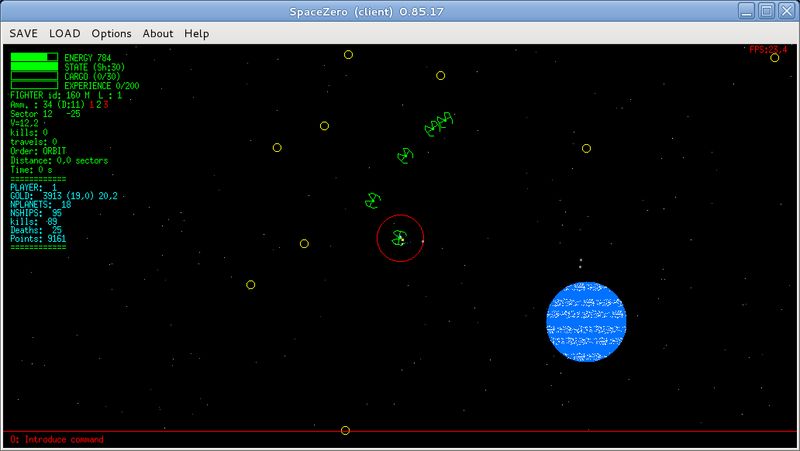The image size is (800, 451).
Task: Click the 'NSHIPS: 95' line
Action: click(x=36, y=213)
